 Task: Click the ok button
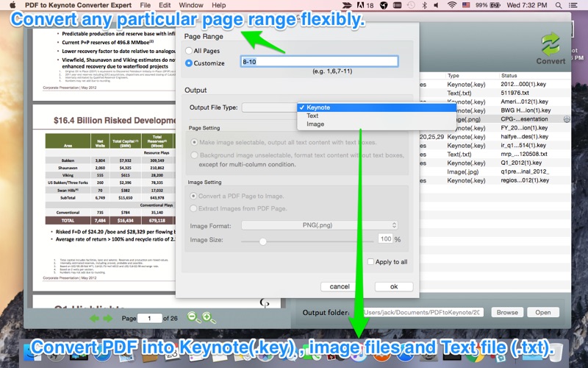(x=394, y=286)
